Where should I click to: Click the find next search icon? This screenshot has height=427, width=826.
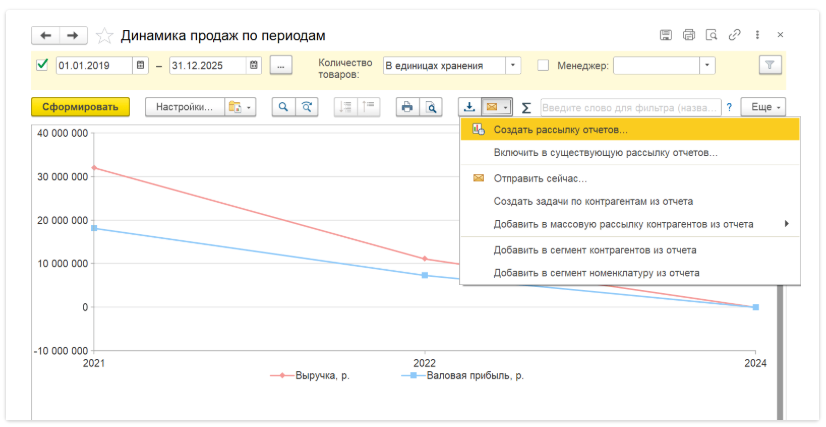[307, 107]
